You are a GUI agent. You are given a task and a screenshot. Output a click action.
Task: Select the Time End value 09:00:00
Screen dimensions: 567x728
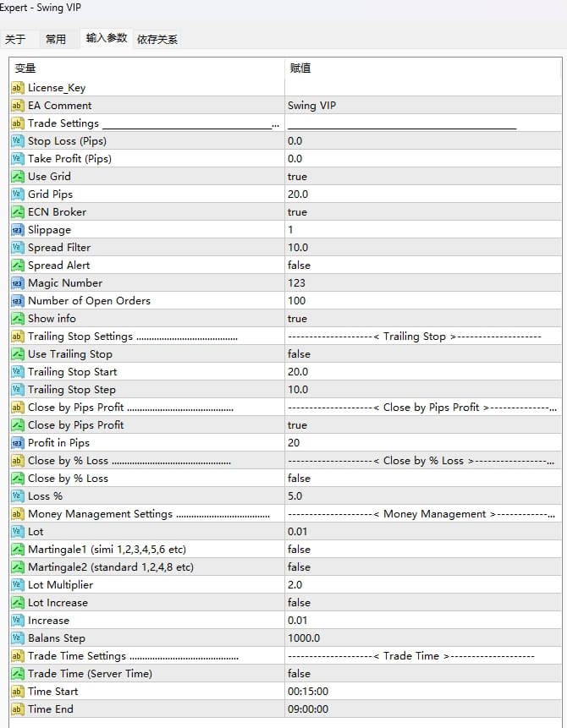tap(308, 709)
